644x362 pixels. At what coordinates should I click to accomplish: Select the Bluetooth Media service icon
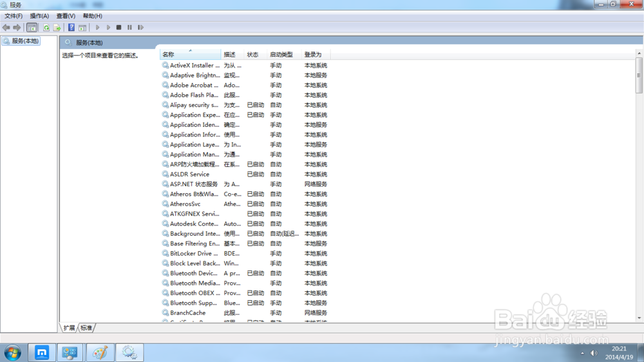(x=165, y=283)
